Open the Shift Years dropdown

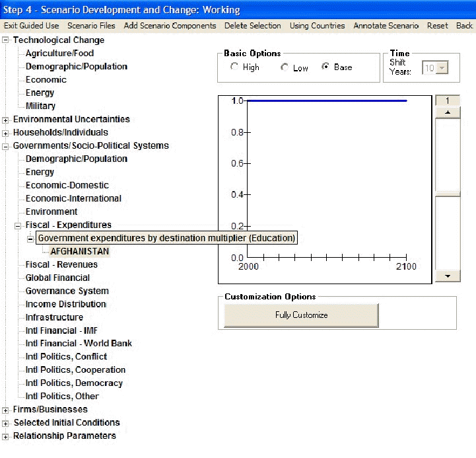(x=442, y=68)
